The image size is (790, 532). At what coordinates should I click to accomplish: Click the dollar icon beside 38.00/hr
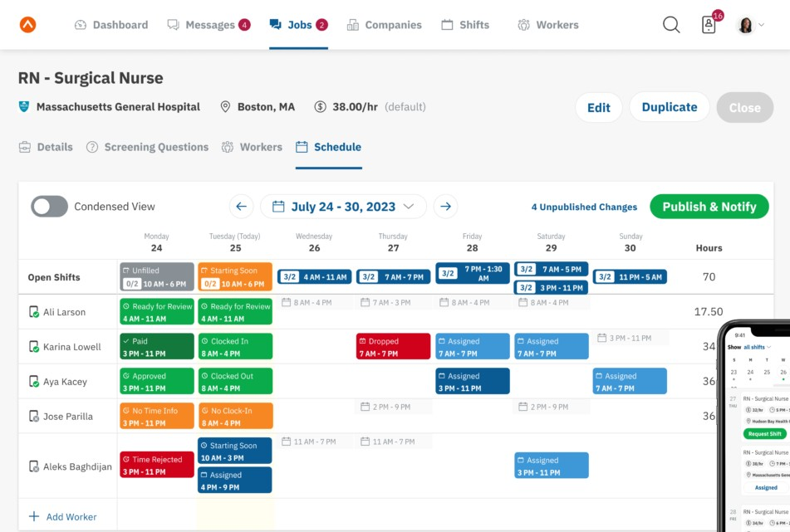coord(320,107)
